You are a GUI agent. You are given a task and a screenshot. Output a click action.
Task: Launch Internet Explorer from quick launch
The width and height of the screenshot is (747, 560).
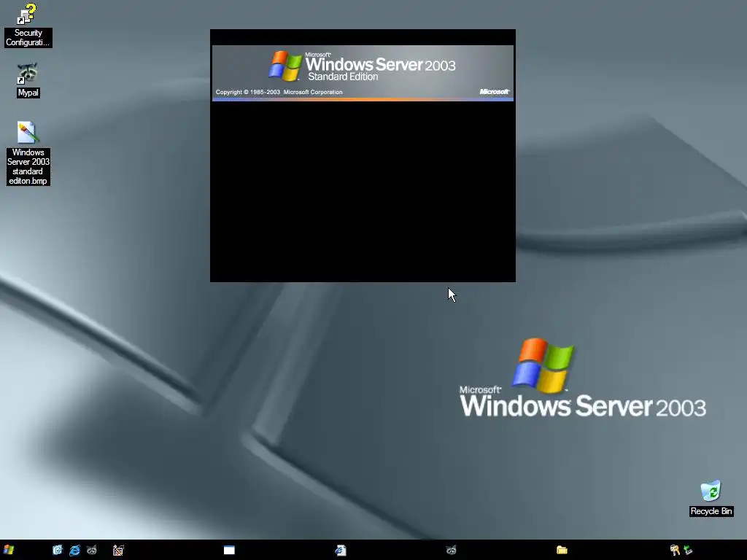point(75,550)
